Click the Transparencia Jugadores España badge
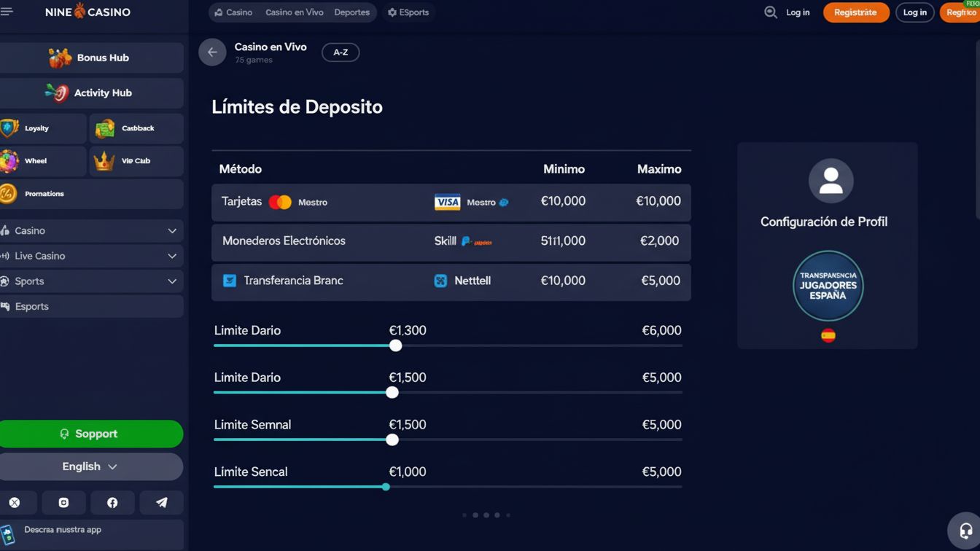Viewport: 980px width, 551px height. point(828,286)
